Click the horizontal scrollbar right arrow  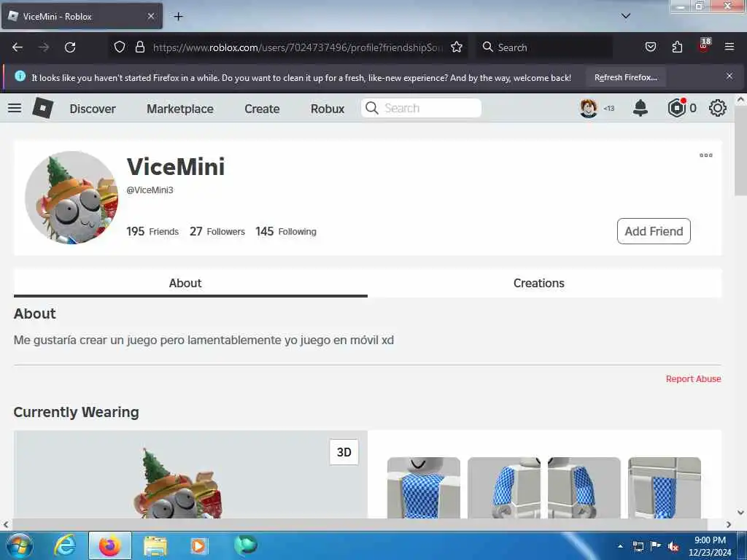[729, 525]
